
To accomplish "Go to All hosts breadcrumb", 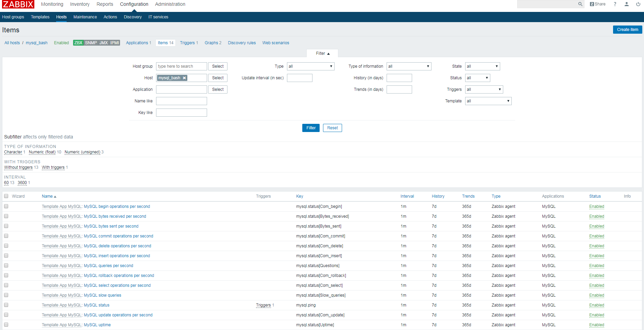I will coord(12,43).
